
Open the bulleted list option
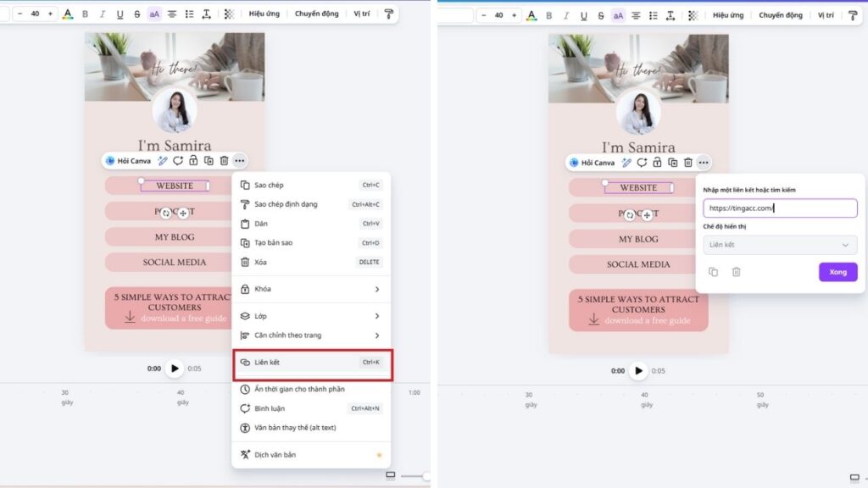[190, 14]
